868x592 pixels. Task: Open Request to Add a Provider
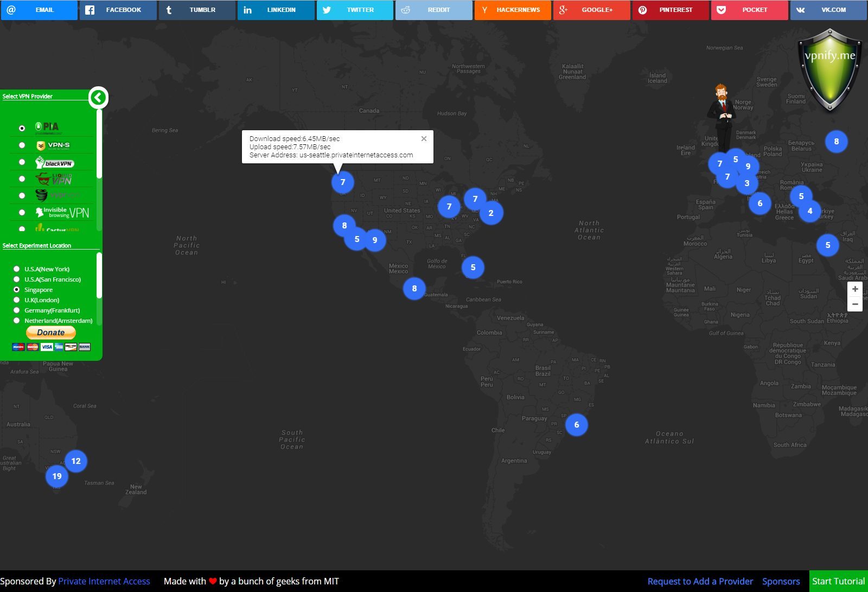point(700,581)
